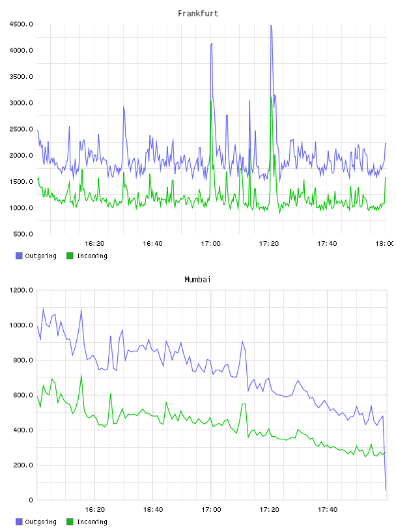The height and width of the screenshot is (532, 396).
Task: Click the 18:00 time label under Frankfurt chart
Action: pyautogui.click(x=384, y=244)
